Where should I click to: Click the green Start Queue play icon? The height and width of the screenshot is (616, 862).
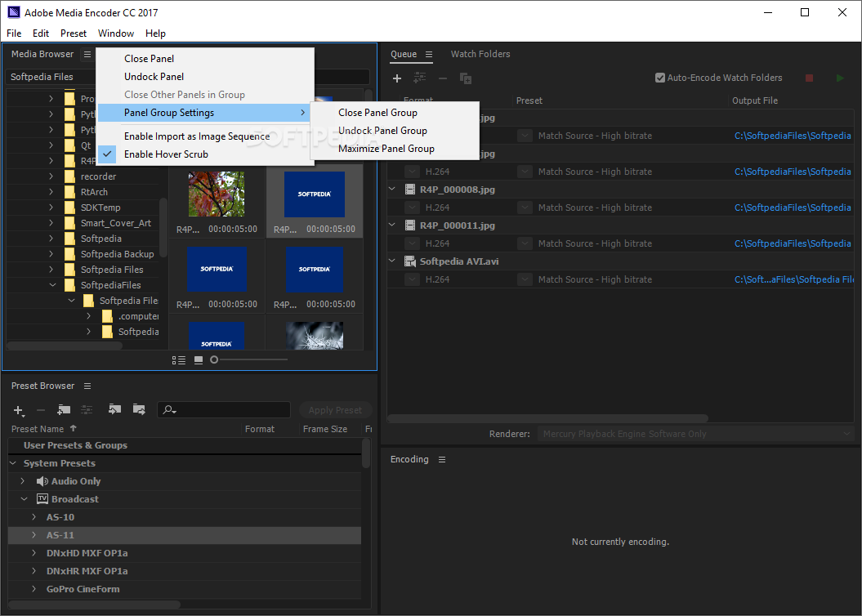click(x=839, y=78)
